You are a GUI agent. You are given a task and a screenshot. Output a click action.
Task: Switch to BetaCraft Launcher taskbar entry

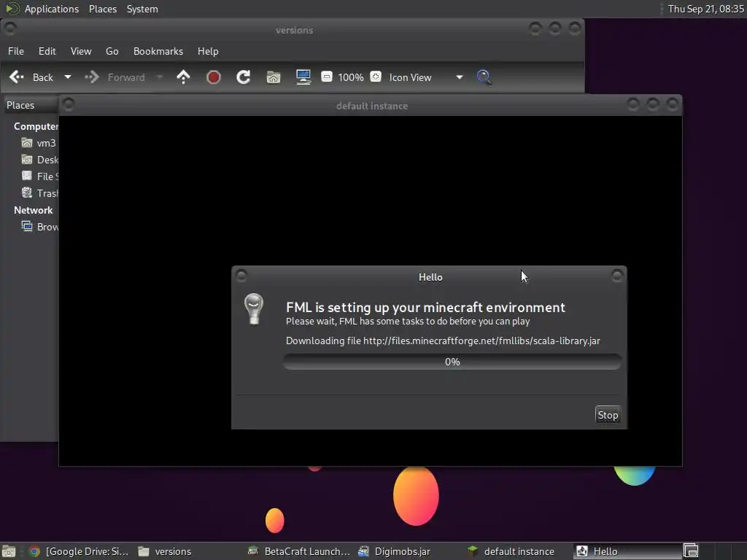(298, 551)
